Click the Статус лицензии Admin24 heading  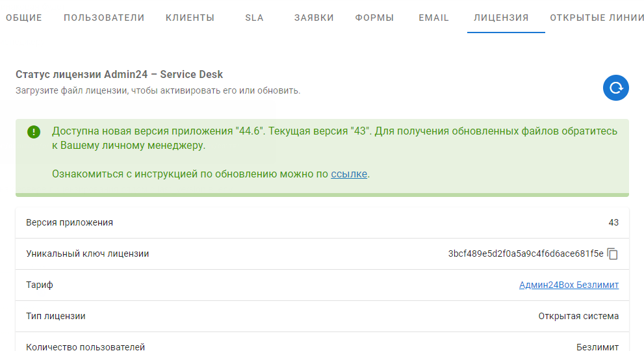pos(119,74)
